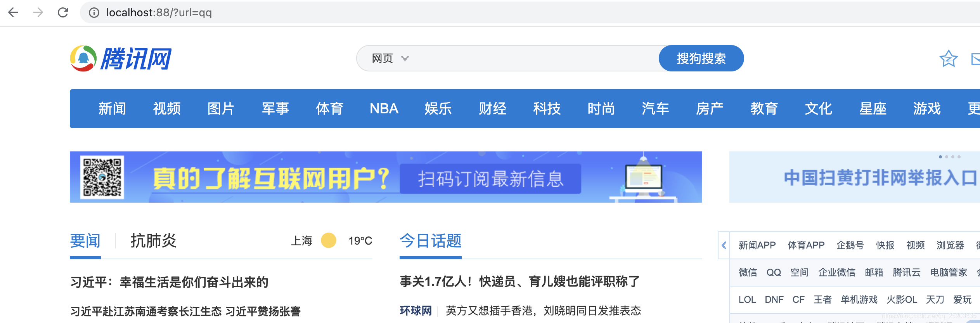Open the 视频 item in the blue navigation bar
Image resolution: width=980 pixels, height=323 pixels.
tap(166, 108)
